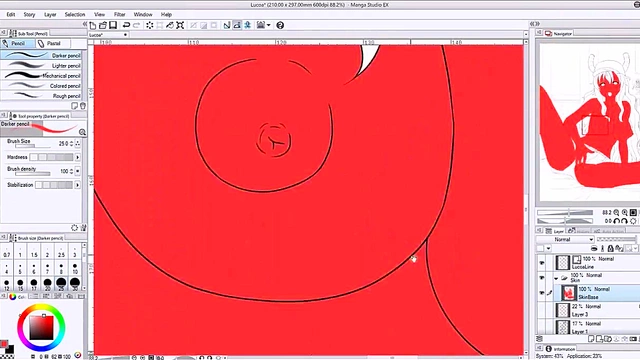Click the Scale/Transform toolbar icon
This screenshot has height=360, width=640.
click(x=180, y=25)
